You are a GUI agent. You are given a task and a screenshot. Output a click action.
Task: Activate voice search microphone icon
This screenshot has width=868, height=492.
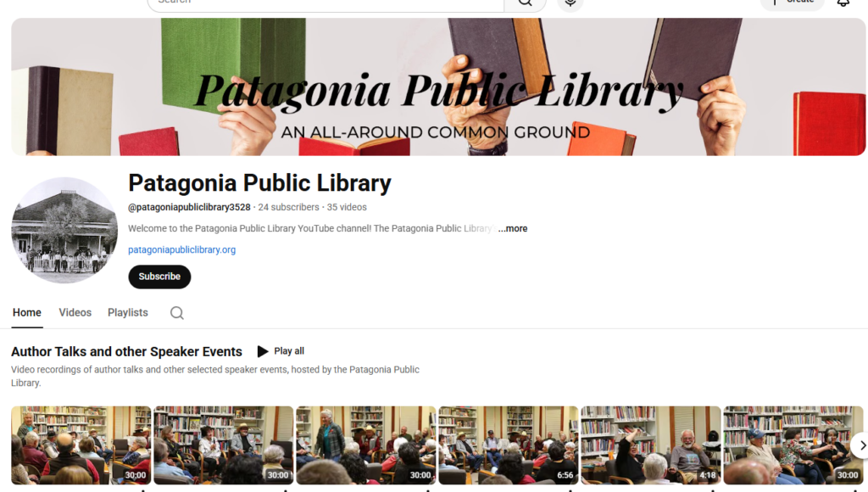pos(570,3)
